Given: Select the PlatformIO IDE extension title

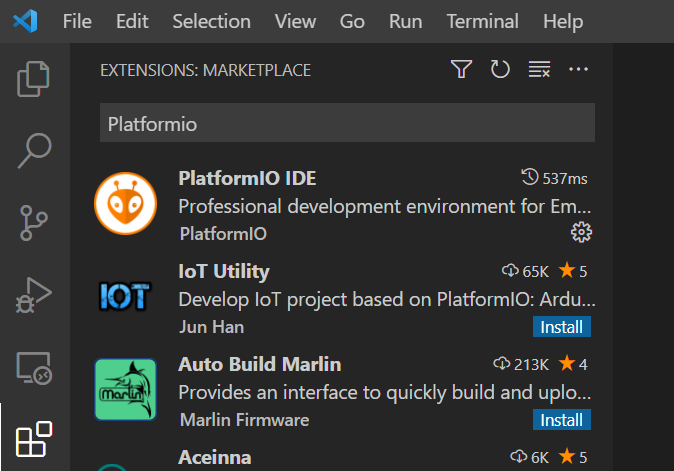Looking at the screenshot, I should pos(247,178).
